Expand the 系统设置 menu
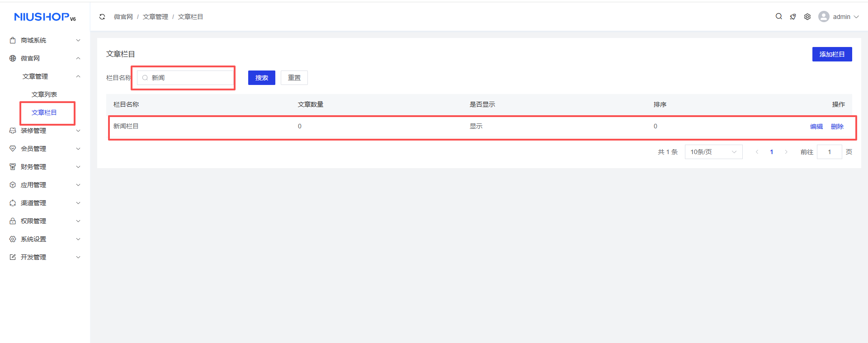 click(45, 239)
